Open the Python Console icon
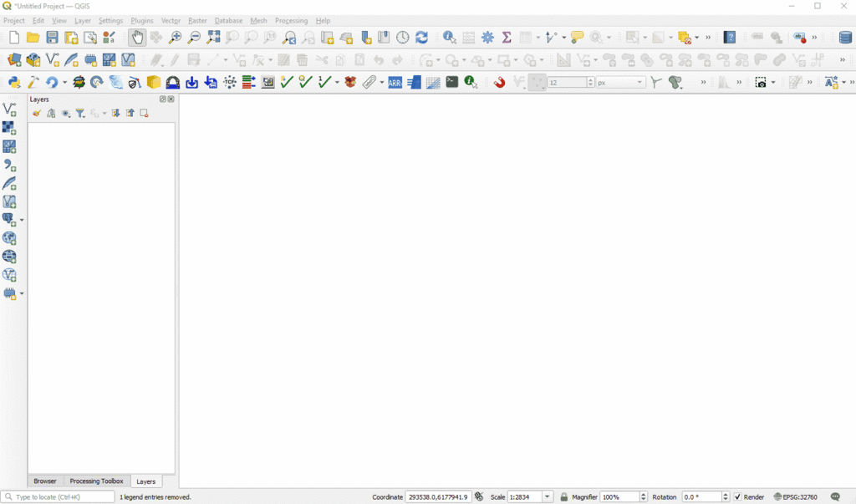 (x=14, y=82)
